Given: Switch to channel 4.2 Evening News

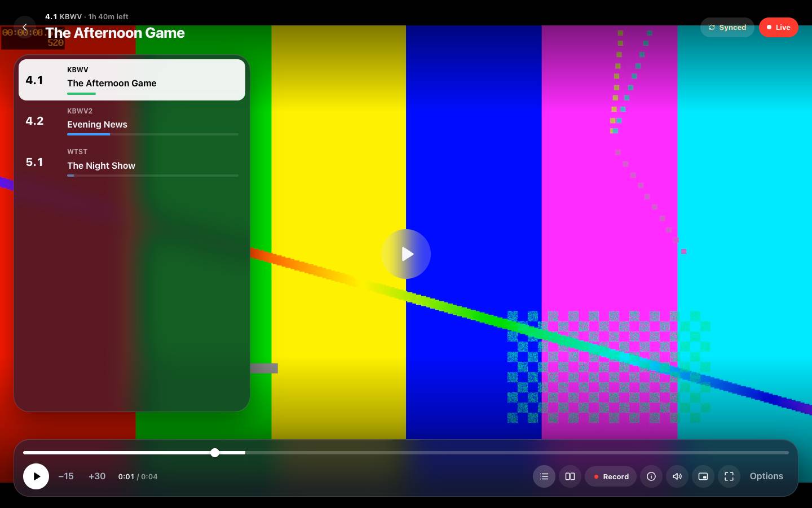Looking at the screenshot, I should pyautogui.click(x=132, y=121).
